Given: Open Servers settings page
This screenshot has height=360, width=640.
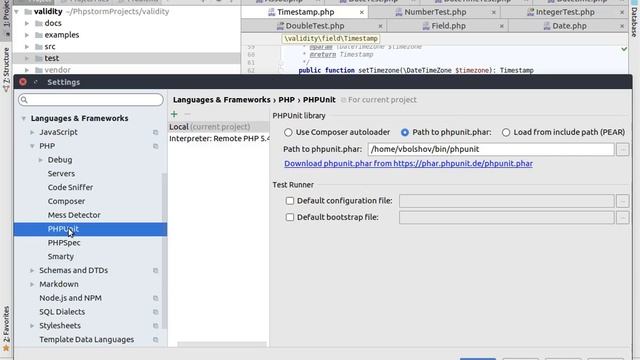Looking at the screenshot, I should tap(61, 173).
